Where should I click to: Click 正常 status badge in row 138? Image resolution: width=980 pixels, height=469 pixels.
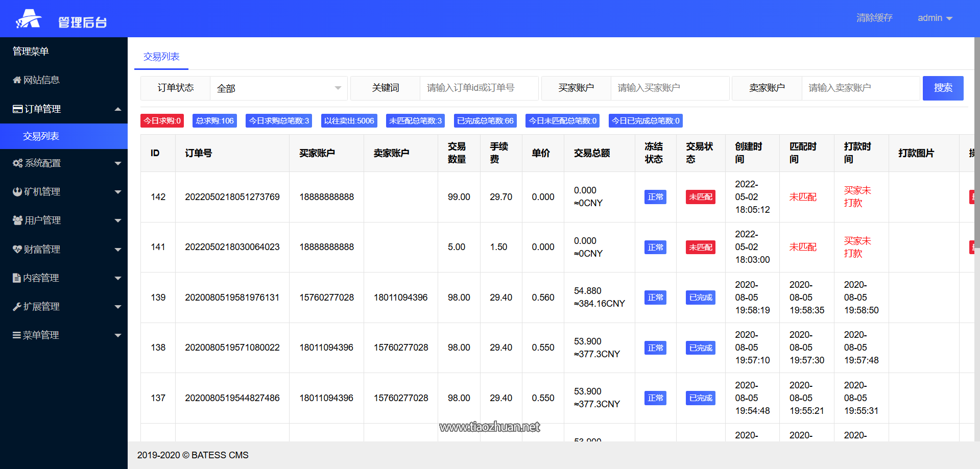click(x=655, y=348)
